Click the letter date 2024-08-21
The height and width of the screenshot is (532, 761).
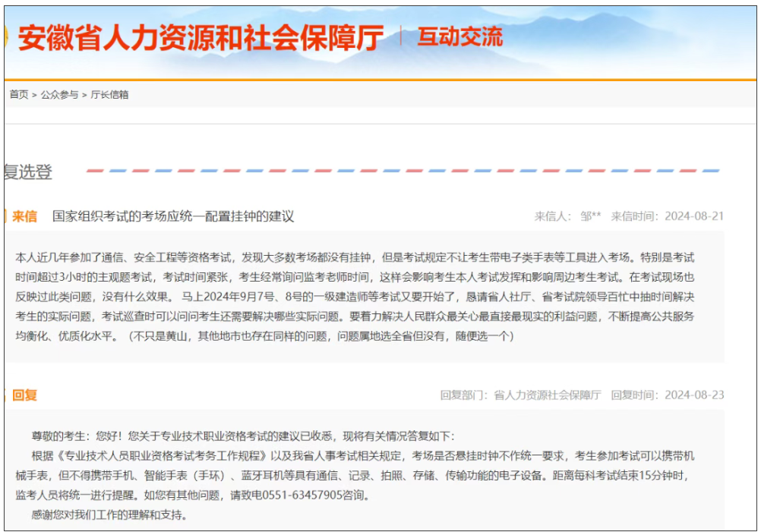pos(694,216)
